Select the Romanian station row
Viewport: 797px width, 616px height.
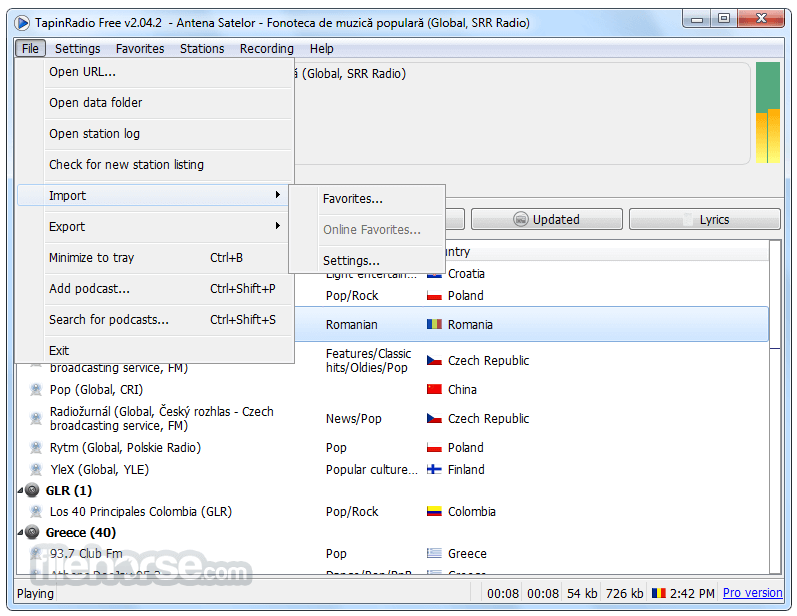click(x=531, y=324)
